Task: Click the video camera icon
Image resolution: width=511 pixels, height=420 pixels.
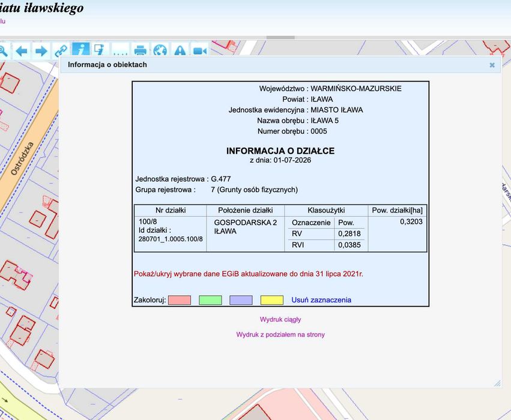Action: point(200,51)
